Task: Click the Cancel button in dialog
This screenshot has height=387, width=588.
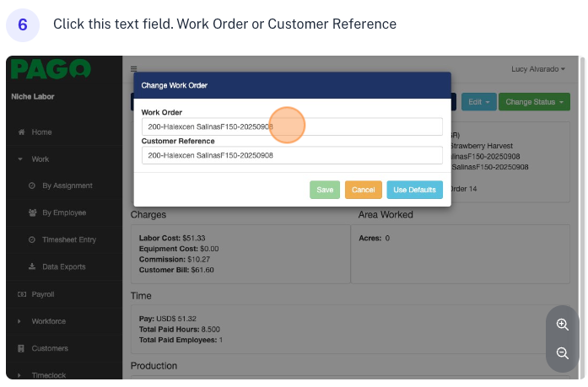Action: click(x=363, y=190)
